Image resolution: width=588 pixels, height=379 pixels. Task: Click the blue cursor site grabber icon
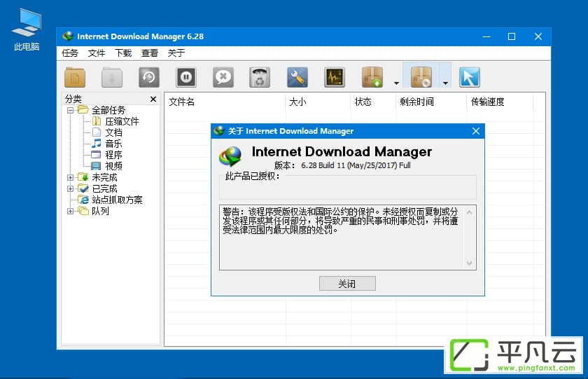coord(470,77)
